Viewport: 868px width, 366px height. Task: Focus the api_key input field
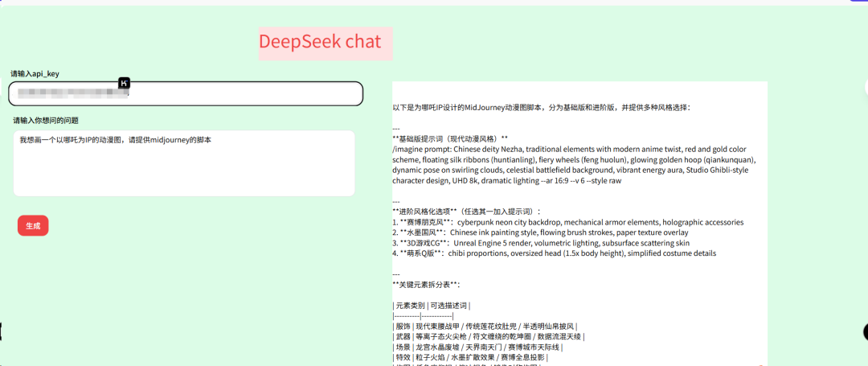(x=186, y=93)
